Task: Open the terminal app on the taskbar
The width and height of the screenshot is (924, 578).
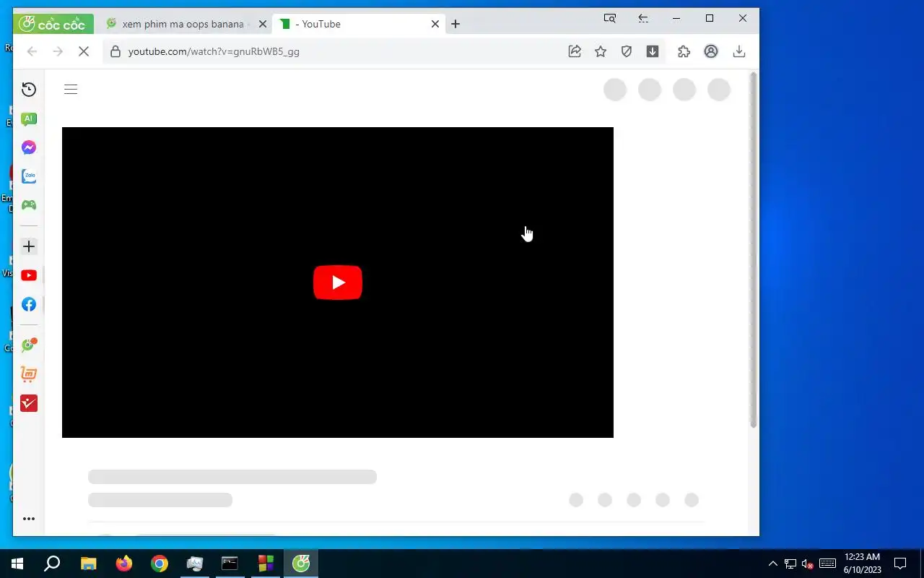Action: pyautogui.click(x=230, y=564)
